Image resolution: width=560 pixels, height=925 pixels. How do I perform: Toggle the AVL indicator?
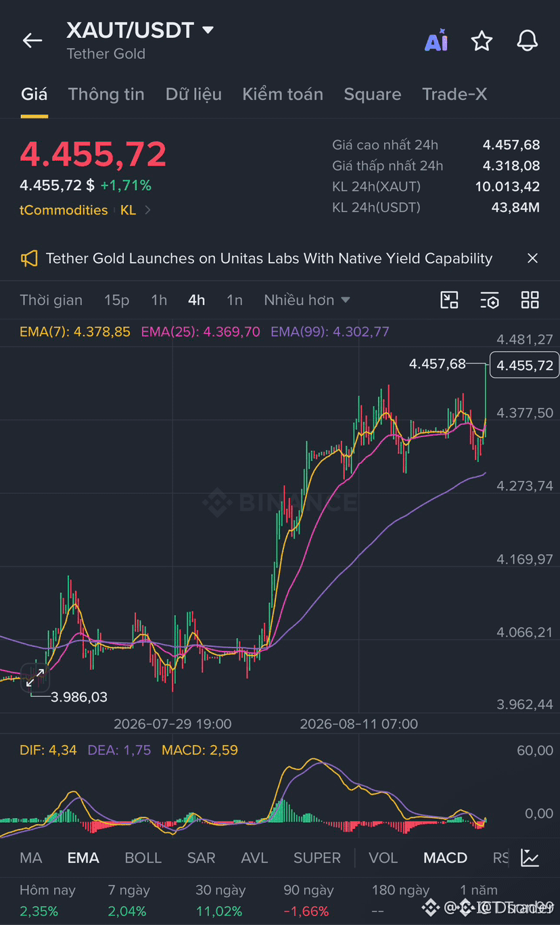[x=255, y=858]
